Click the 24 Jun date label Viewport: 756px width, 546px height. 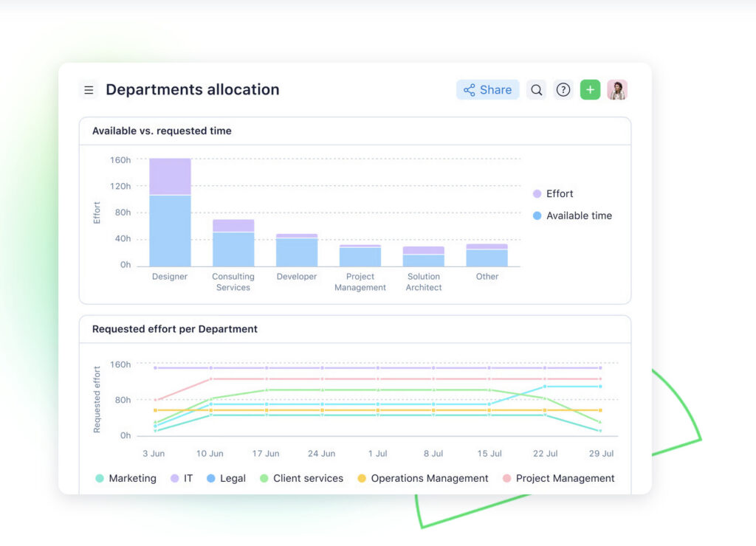[322, 454]
